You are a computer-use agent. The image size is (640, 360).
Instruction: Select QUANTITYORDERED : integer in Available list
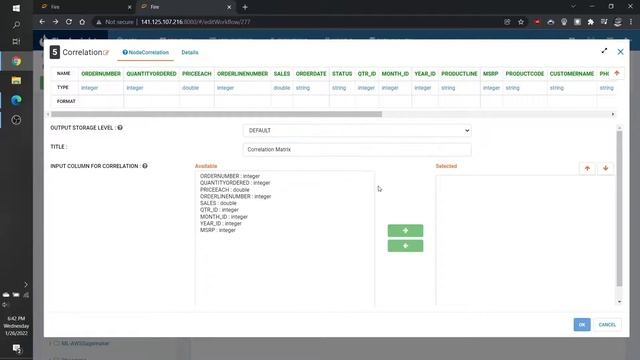[235, 183]
